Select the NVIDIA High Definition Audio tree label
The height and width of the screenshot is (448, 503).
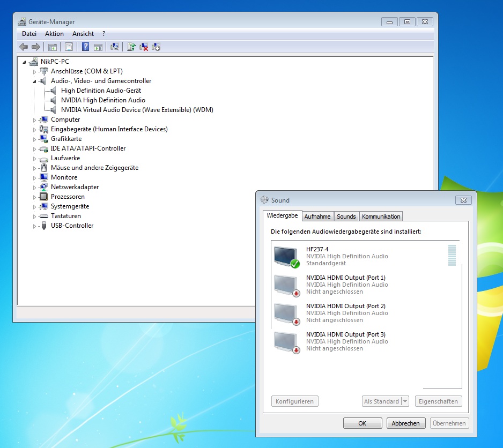(103, 100)
